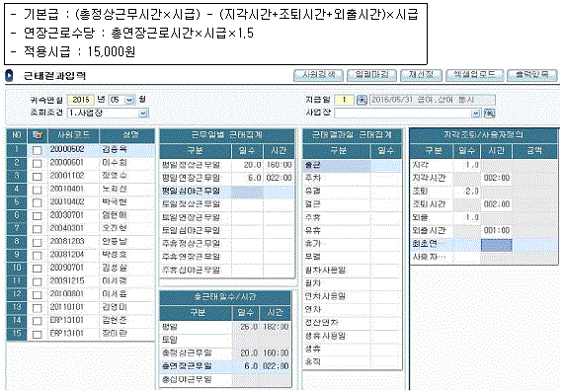Click the 지급일 date description field

point(432,100)
